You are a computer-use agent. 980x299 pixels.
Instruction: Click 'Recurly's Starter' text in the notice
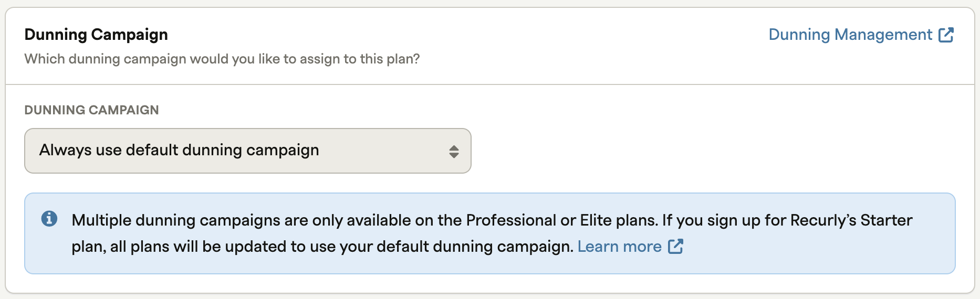pyautogui.click(x=851, y=220)
